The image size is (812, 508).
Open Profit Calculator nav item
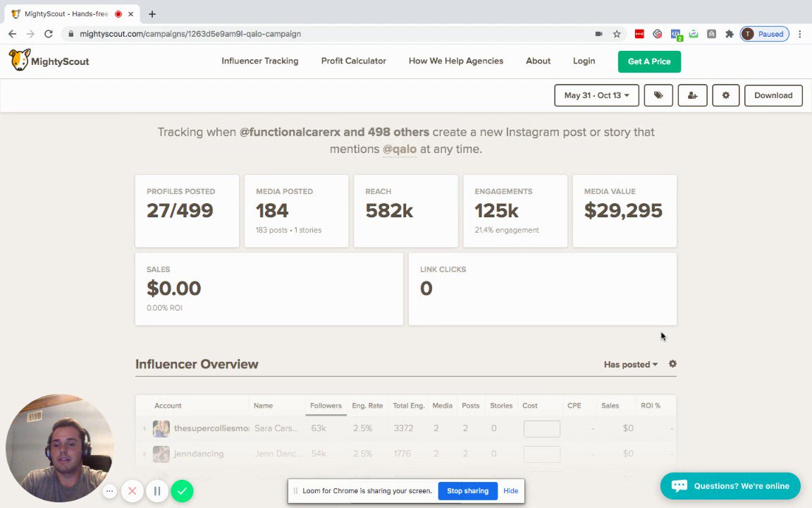(x=354, y=61)
